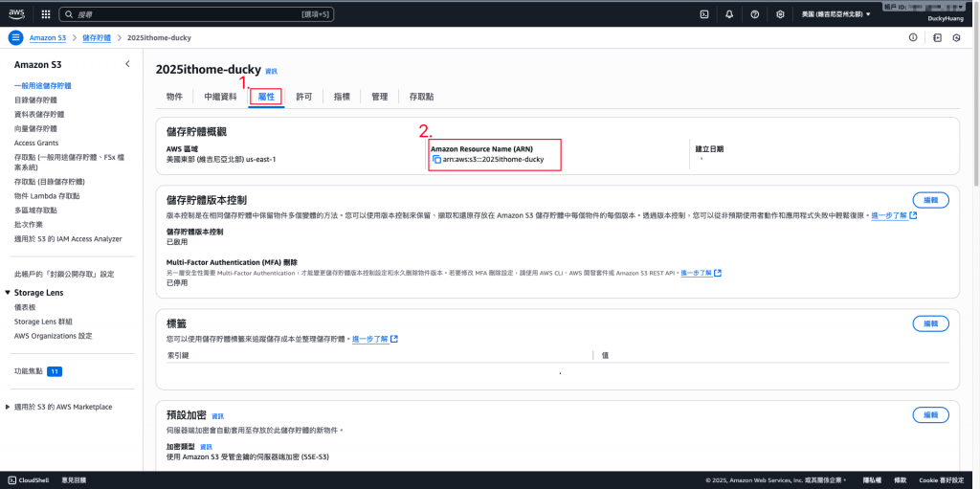Viewport: 980px width, 489px height.
Task: Open 向量儲存貯體 in sidebar
Action: point(35,129)
